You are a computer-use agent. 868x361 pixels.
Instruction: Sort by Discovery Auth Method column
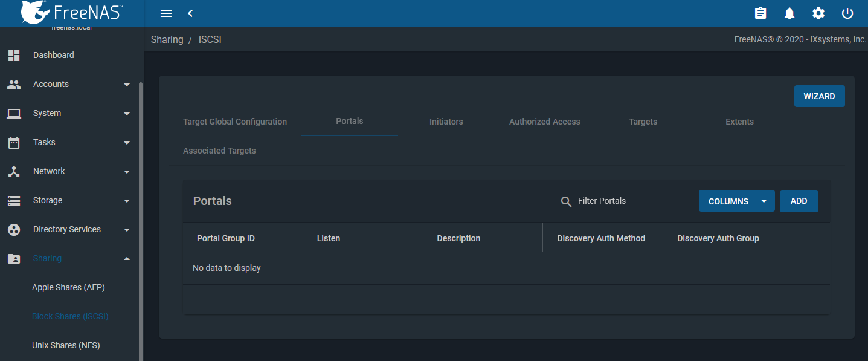[x=601, y=238]
